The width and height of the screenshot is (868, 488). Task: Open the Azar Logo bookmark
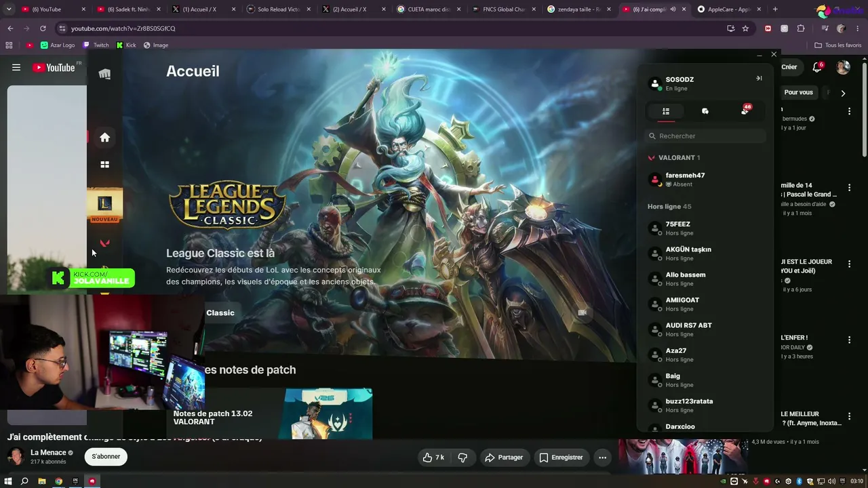tap(58, 45)
